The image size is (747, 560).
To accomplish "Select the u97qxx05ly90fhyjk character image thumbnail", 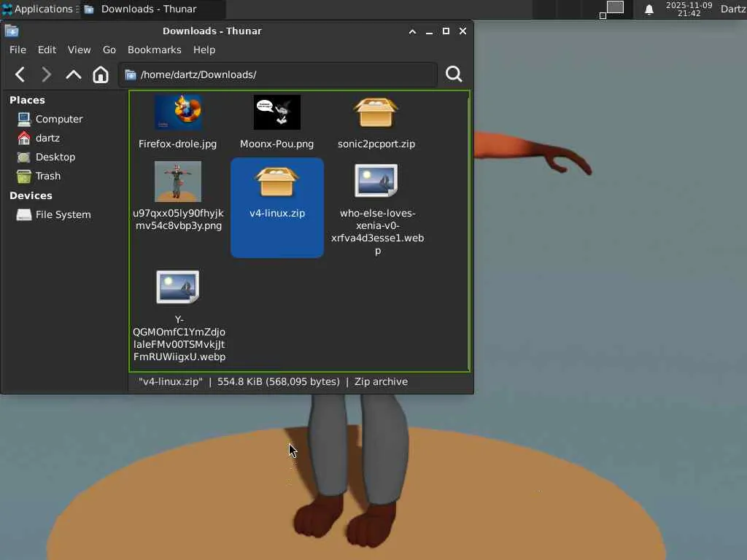I will click(x=178, y=182).
